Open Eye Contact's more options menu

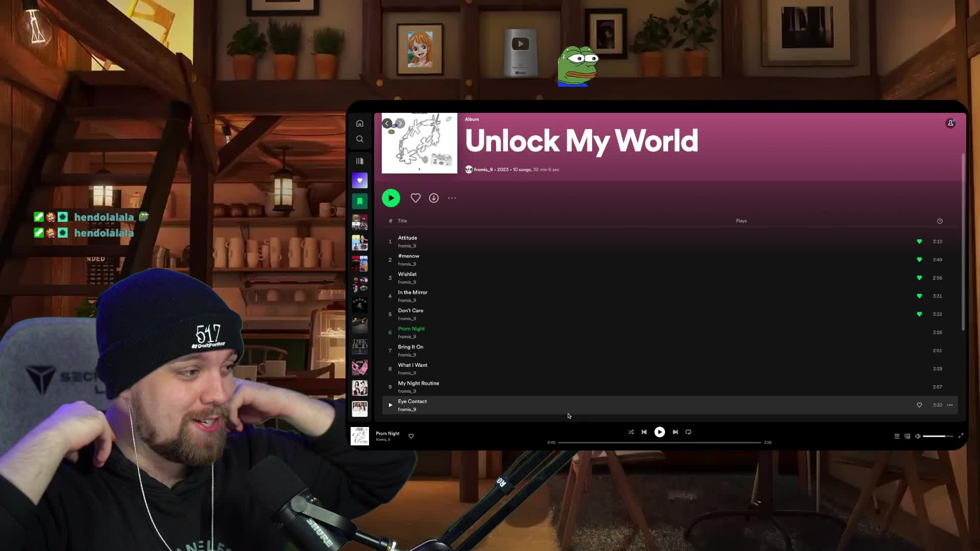point(950,405)
